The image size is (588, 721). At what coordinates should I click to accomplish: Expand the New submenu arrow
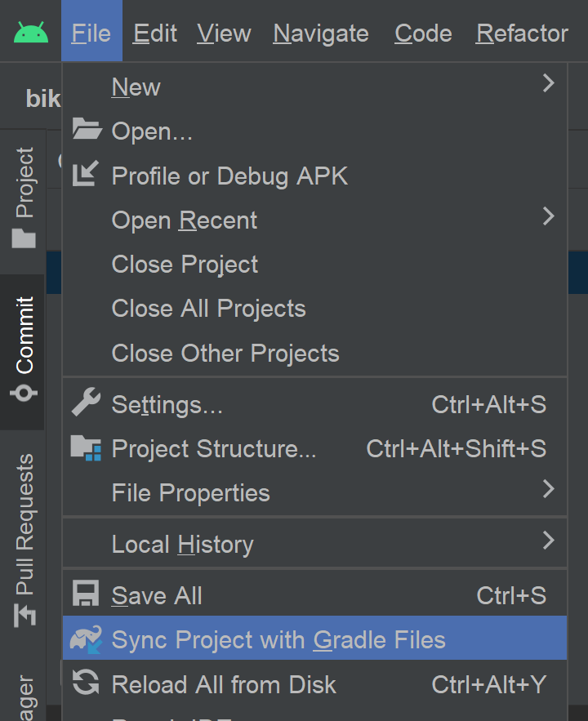tap(548, 83)
